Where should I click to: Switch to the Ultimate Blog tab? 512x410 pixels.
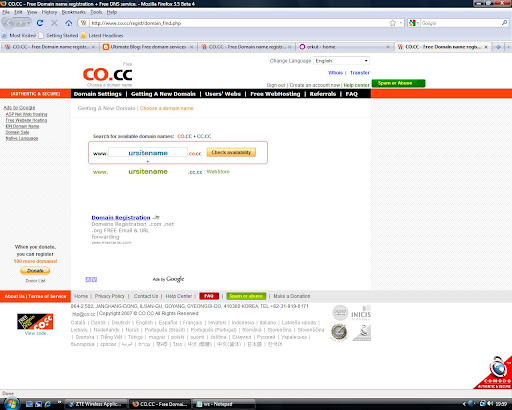pyautogui.click(x=148, y=47)
